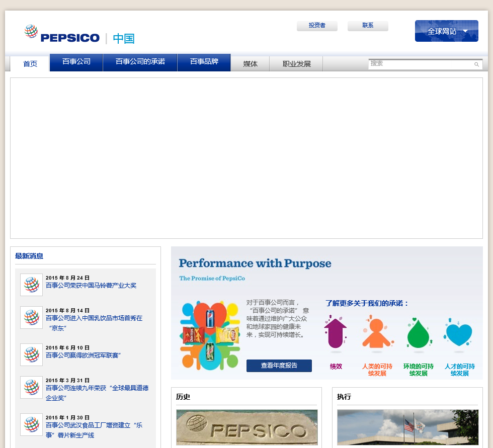Click the 最新消息 heading
Image resolution: width=493 pixels, height=448 pixels.
pyautogui.click(x=29, y=256)
